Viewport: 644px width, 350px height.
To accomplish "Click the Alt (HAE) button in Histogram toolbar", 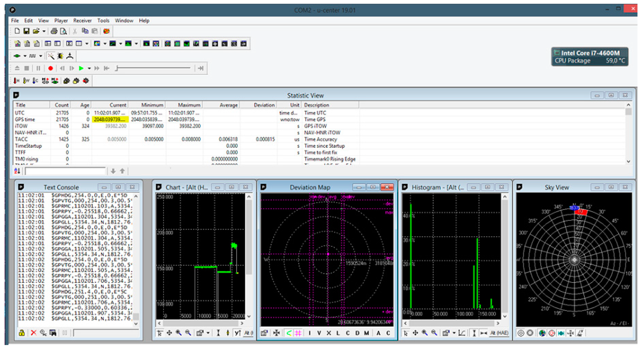I will 499,333.
